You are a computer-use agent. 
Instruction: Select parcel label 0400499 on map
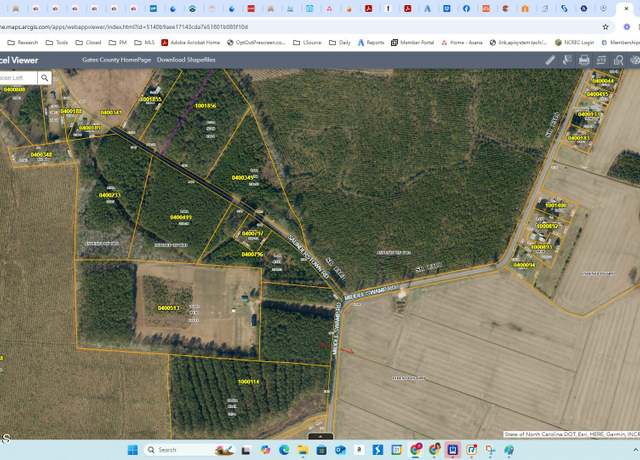[181, 218]
